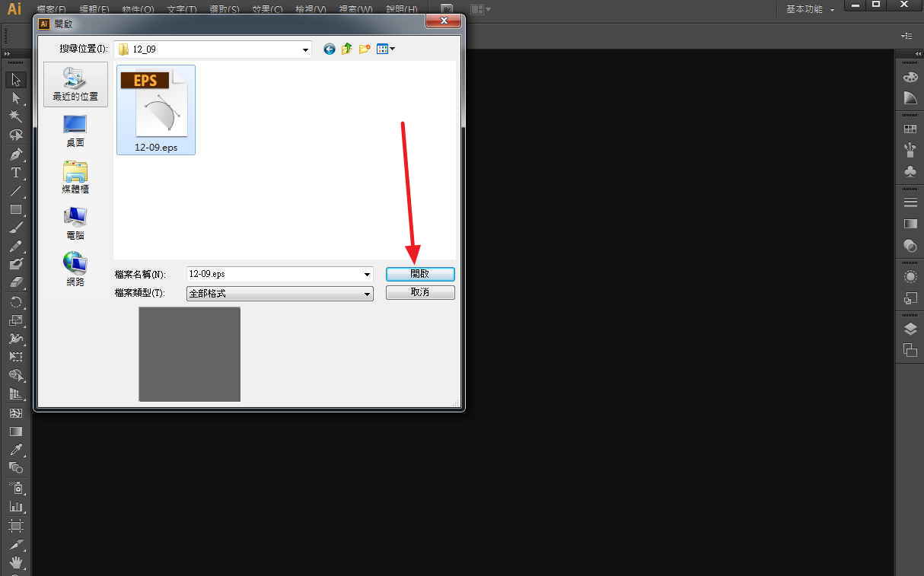Open the view menu dropdown in dialog

[x=386, y=49]
